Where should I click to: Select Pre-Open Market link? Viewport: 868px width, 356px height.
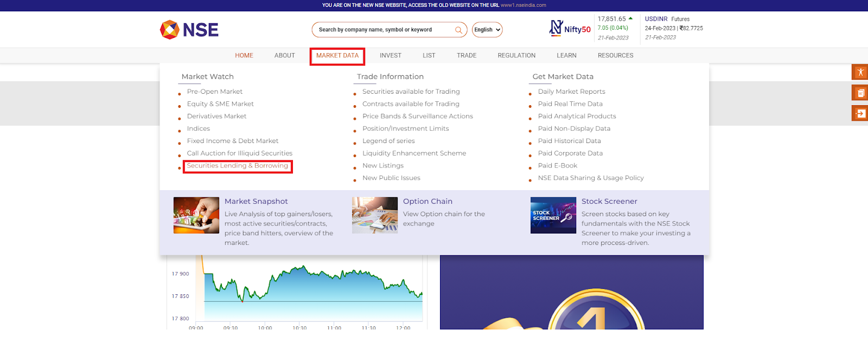click(215, 92)
